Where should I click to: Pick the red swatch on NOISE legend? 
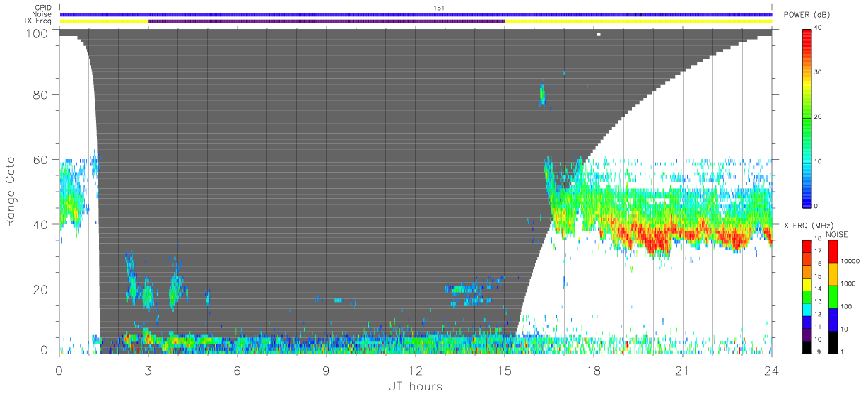pos(833,252)
